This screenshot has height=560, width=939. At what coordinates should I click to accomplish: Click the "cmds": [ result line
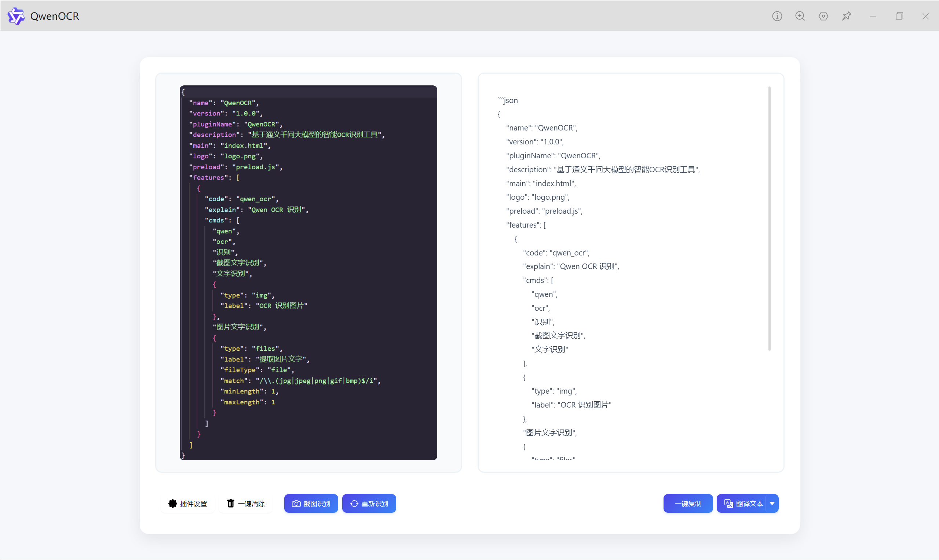pyautogui.click(x=538, y=280)
